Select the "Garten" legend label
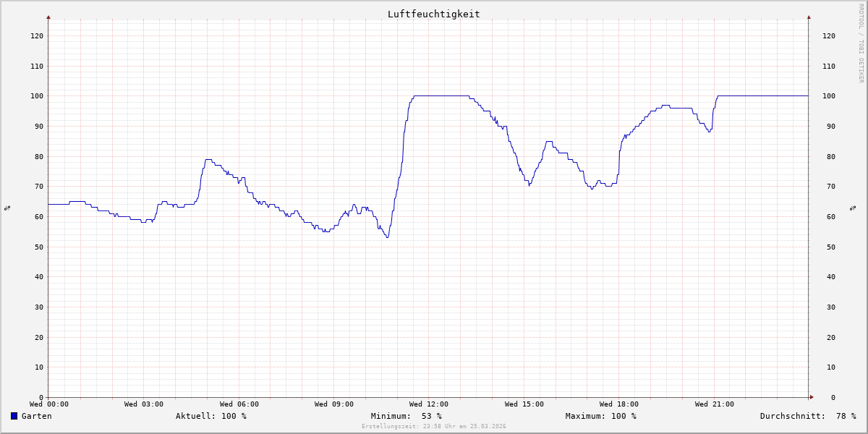 (36, 416)
